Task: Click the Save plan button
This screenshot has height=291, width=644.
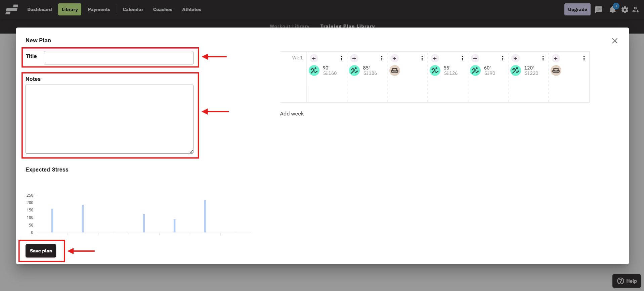Action: tap(41, 251)
